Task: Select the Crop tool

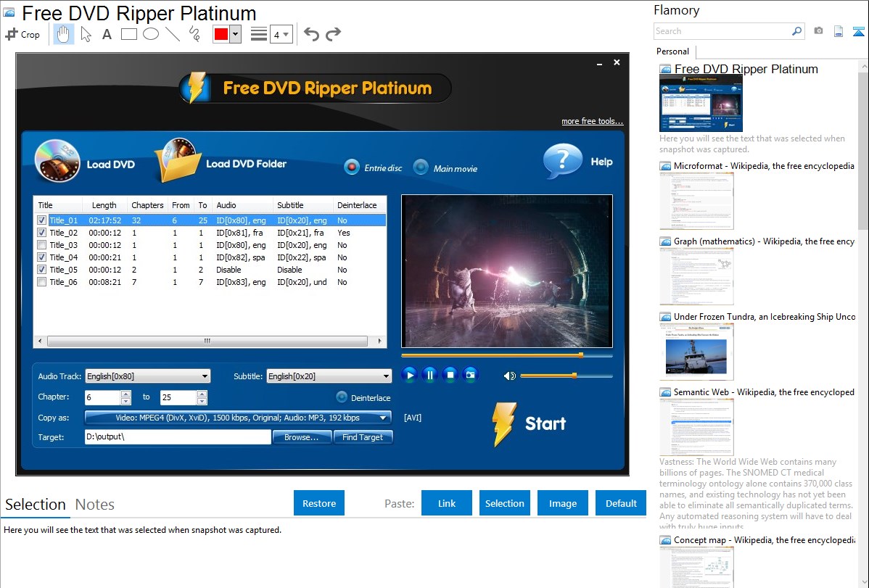Action: tap(22, 34)
